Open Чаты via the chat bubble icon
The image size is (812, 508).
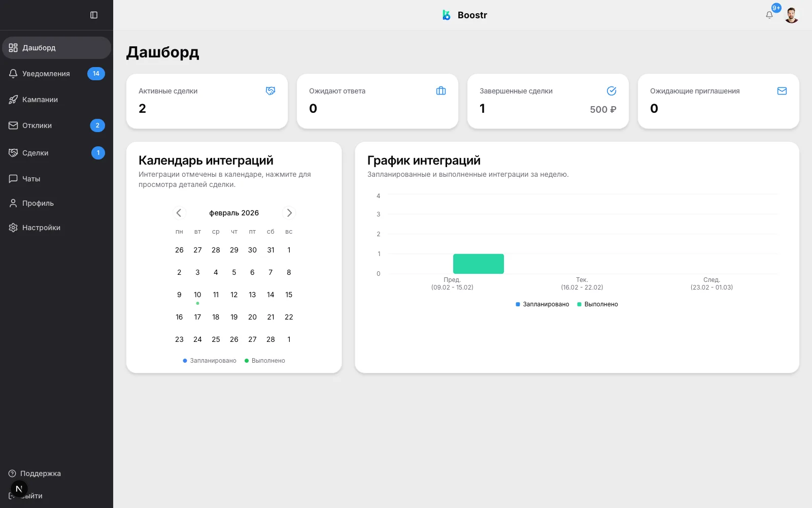tap(13, 178)
